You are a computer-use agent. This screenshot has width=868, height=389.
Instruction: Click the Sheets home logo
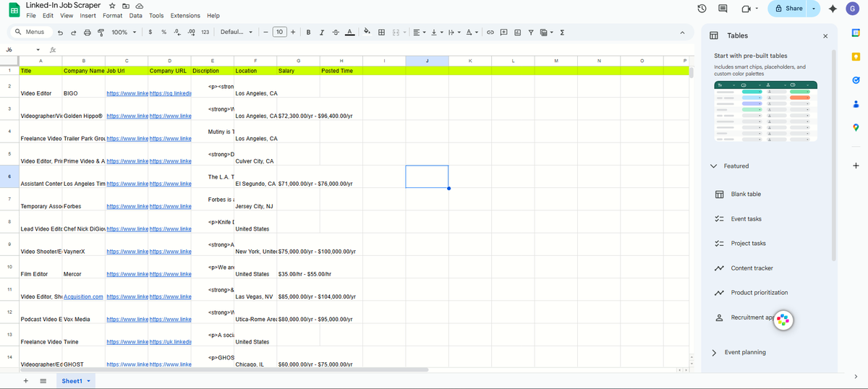tap(14, 10)
